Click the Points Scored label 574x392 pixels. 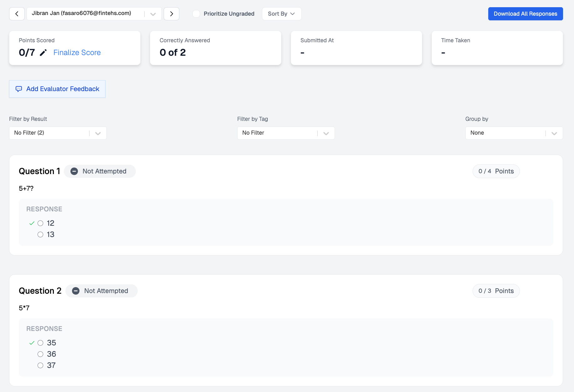pyautogui.click(x=37, y=40)
